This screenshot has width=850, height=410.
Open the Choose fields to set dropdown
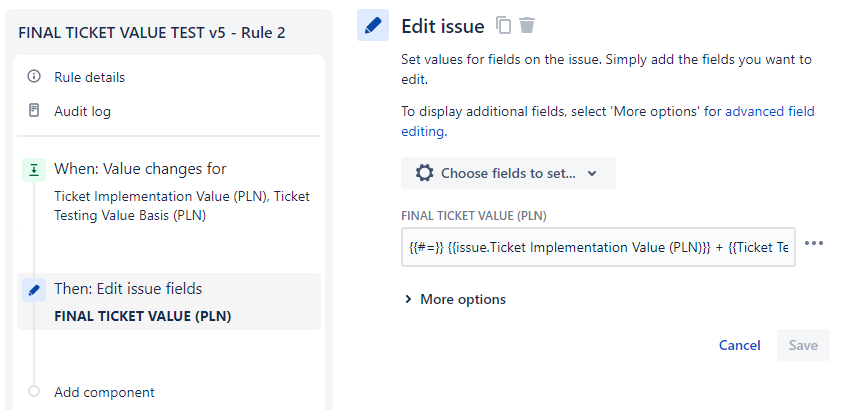point(508,173)
